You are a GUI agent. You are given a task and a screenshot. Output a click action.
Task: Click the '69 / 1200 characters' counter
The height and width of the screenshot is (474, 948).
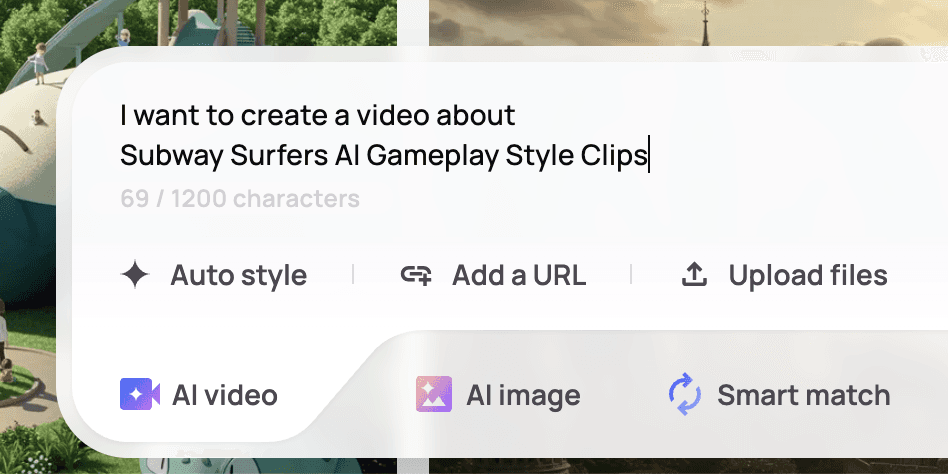point(240,198)
